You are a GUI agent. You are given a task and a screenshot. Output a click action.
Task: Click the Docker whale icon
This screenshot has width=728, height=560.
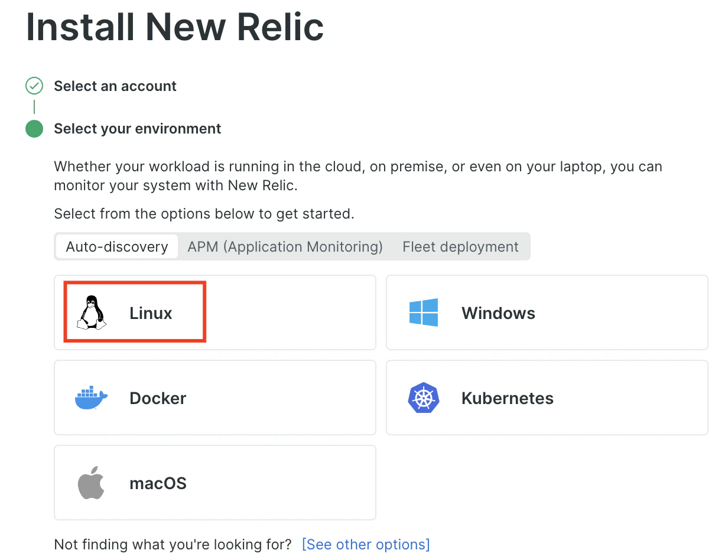point(91,398)
